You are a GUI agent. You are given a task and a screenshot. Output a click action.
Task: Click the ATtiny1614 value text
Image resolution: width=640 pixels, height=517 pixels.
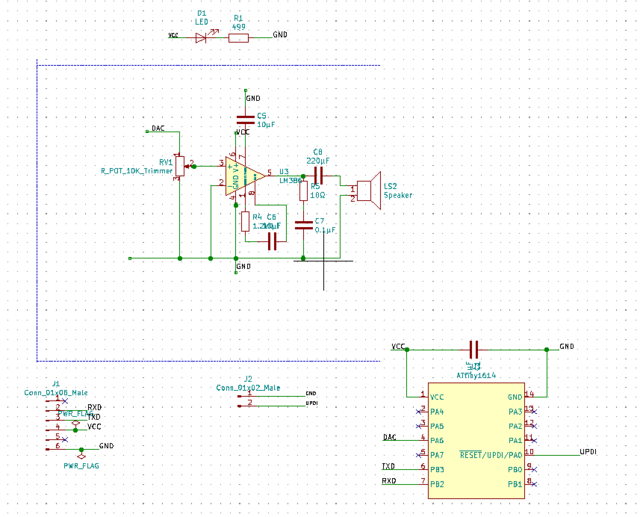click(476, 375)
